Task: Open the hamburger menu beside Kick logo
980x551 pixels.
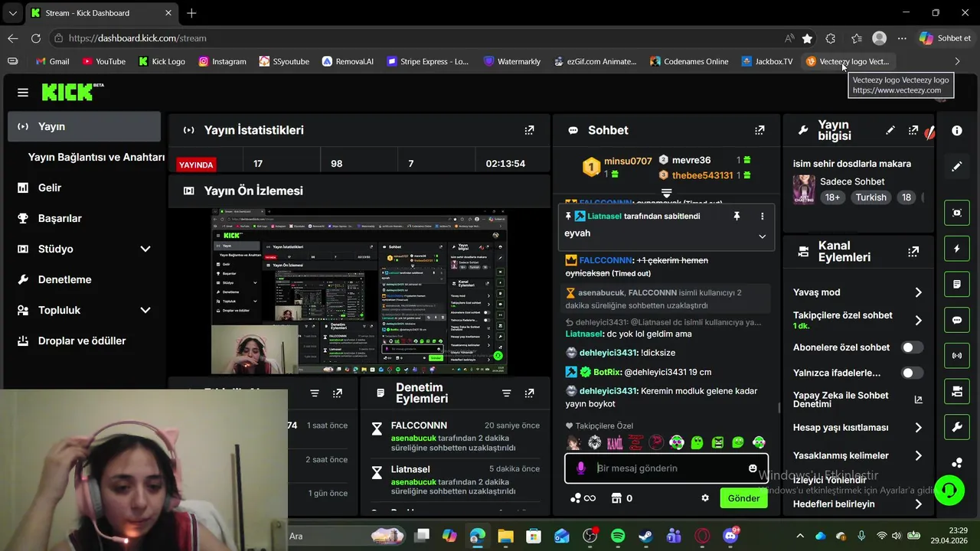Action: [x=23, y=93]
